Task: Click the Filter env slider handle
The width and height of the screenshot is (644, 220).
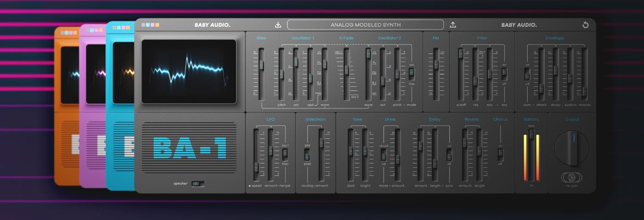Action: (490, 73)
